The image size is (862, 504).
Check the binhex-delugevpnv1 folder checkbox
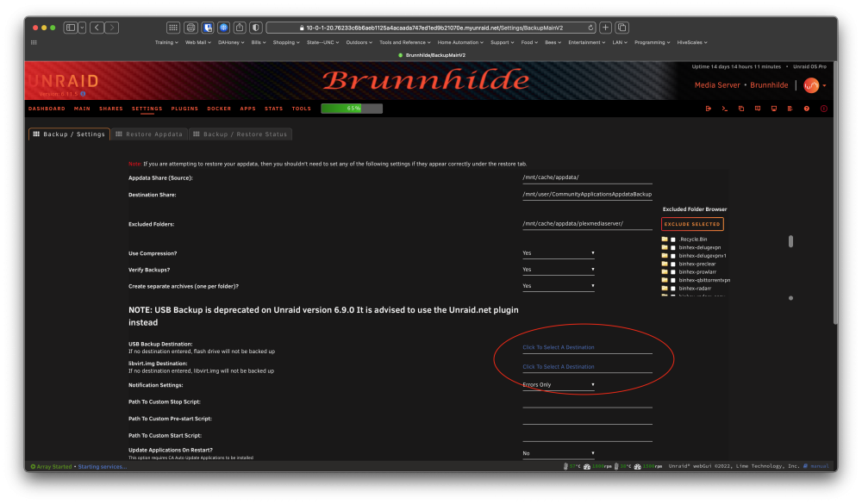point(673,256)
